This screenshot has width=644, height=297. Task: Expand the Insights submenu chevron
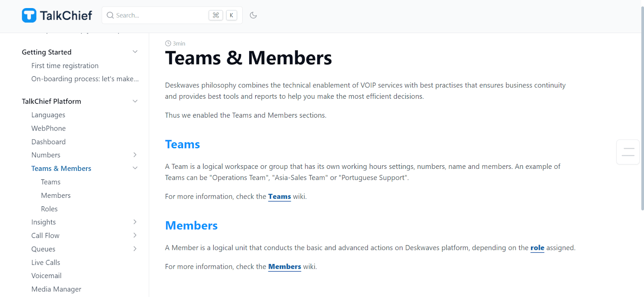135,222
